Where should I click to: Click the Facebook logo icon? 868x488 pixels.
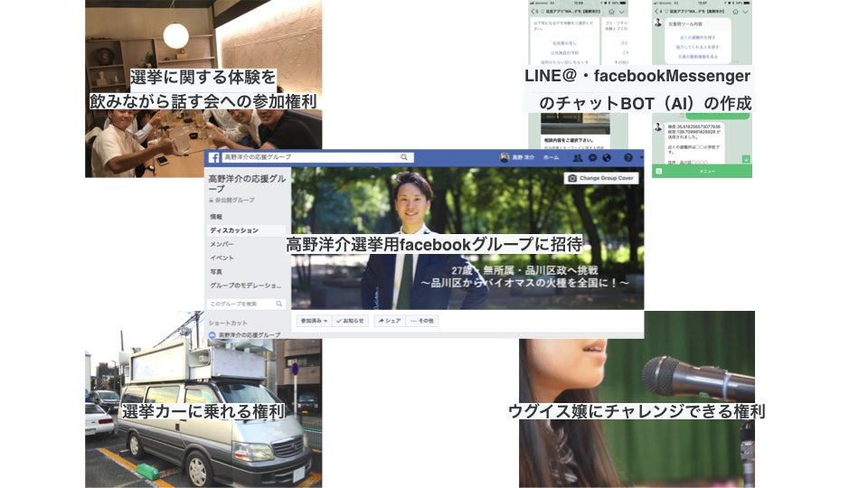(214, 157)
